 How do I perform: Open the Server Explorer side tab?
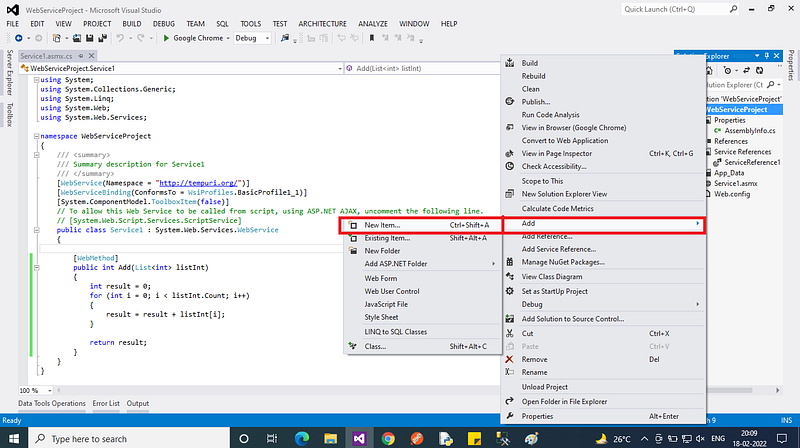click(x=9, y=72)
